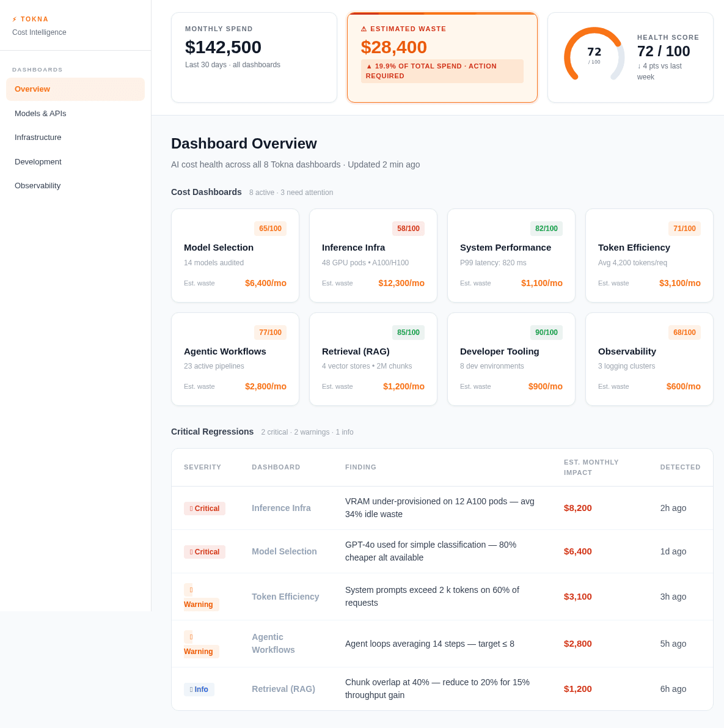Open the Agentic Workflows dashboard card
The width and height of the screenshot is (724, 728).
(235, 359)
